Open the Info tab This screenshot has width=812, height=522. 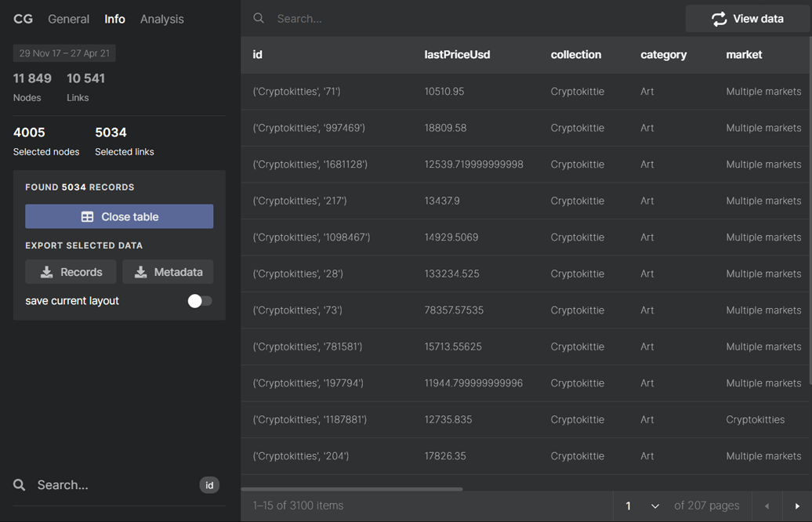coord(114,19)
